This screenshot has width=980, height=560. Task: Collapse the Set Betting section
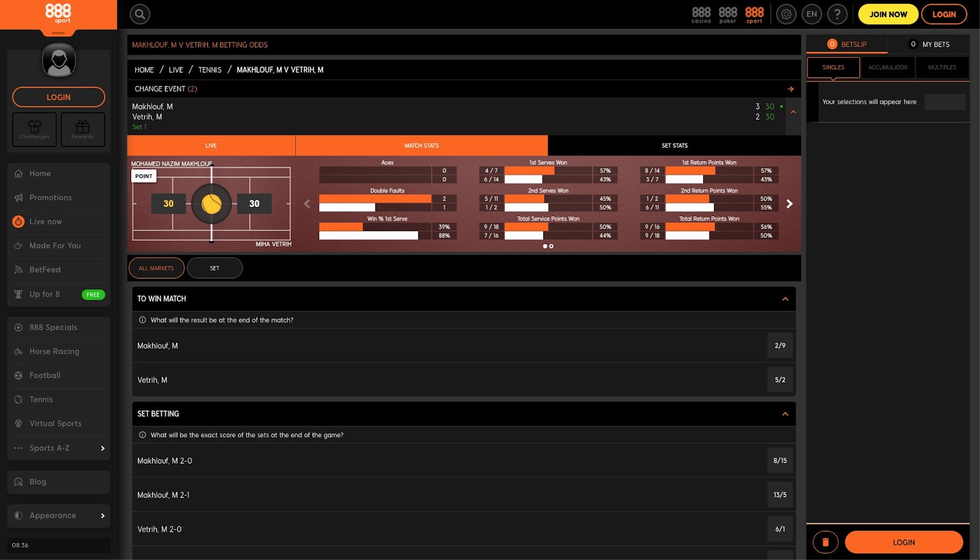[x=785, y=414]
